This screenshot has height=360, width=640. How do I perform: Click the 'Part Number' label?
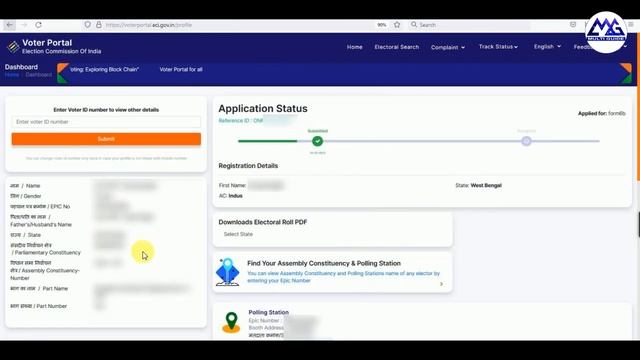click(38, 306)
